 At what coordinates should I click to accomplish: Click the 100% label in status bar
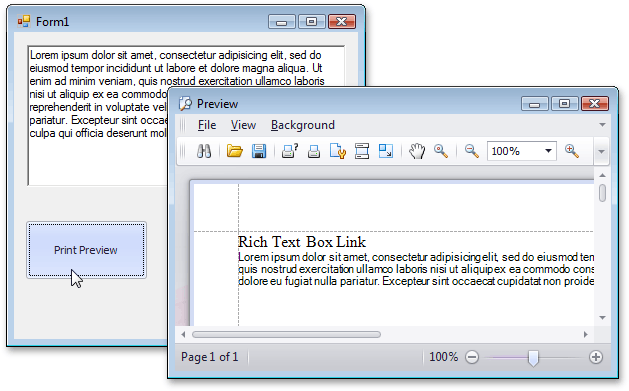443,357
